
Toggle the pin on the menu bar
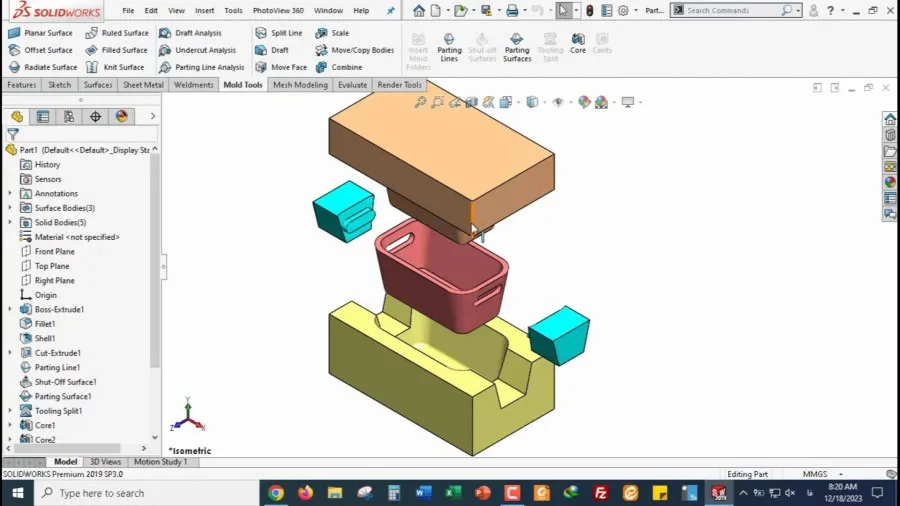click(390, 10)
